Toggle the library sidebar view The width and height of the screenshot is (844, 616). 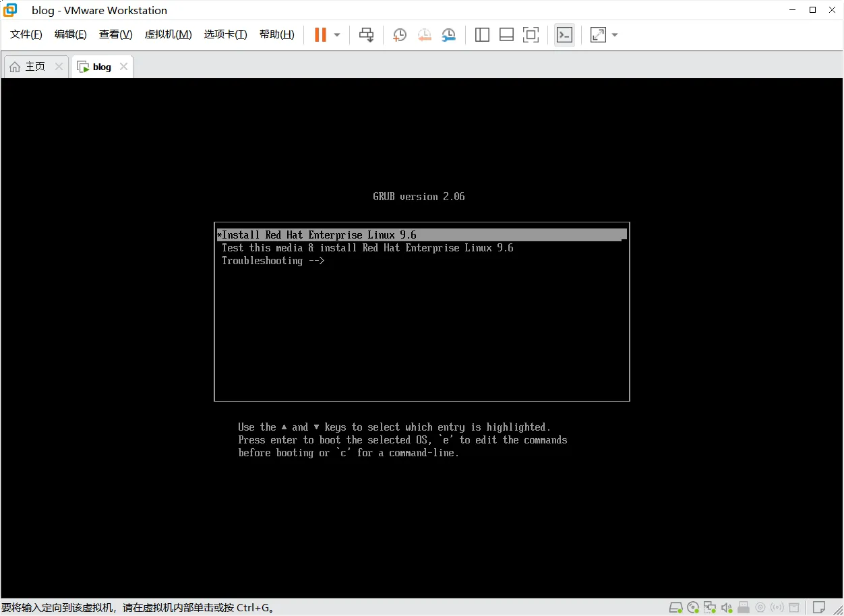pos(482,34)
